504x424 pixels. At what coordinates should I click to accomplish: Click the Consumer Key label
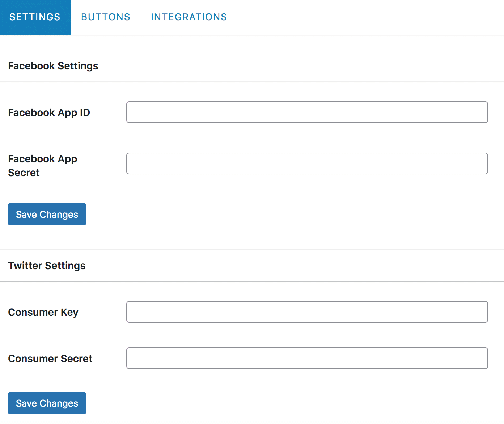(x=43, y=312)
